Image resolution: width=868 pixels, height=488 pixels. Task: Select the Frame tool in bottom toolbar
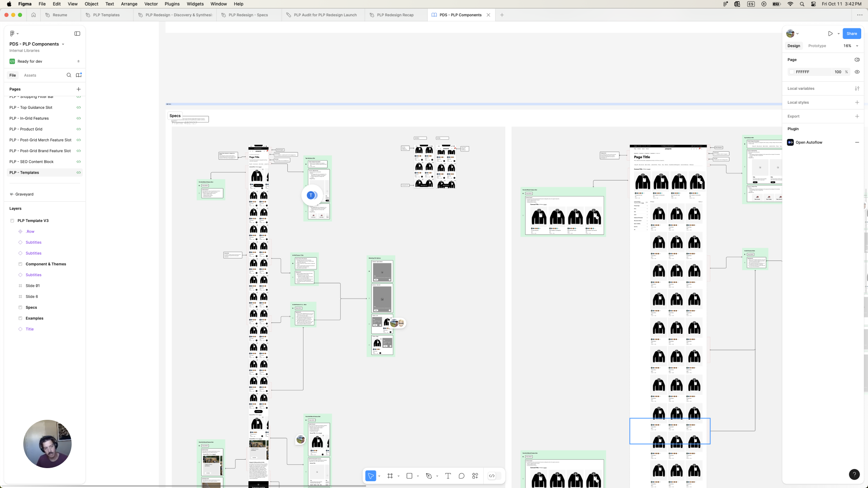(390, 476)
